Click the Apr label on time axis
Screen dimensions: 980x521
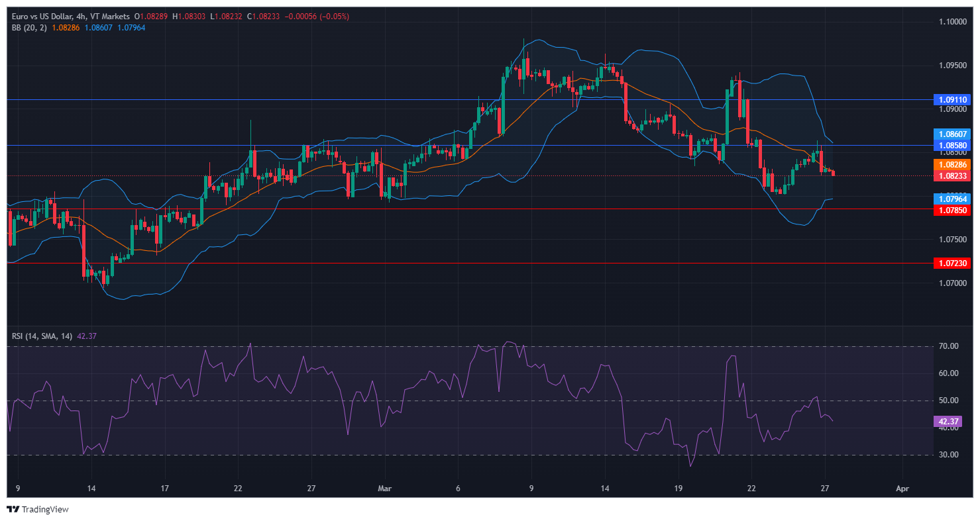900,489
